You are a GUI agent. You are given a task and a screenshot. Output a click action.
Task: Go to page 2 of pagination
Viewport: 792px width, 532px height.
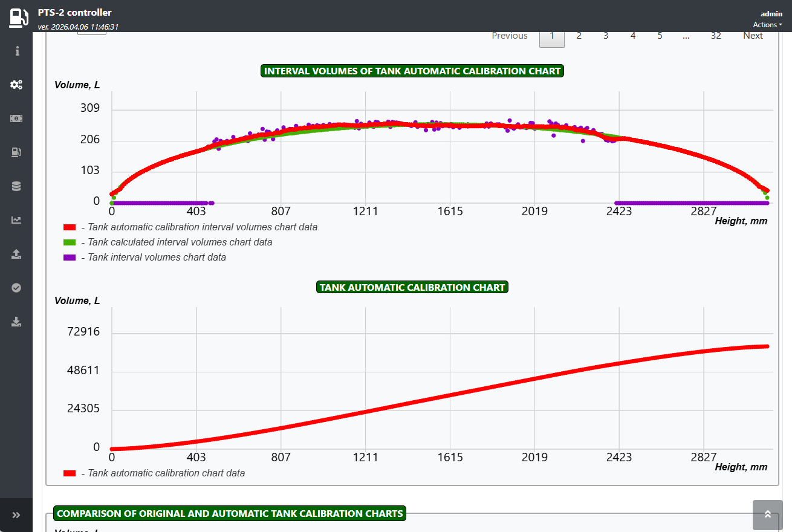coord(579,36)
